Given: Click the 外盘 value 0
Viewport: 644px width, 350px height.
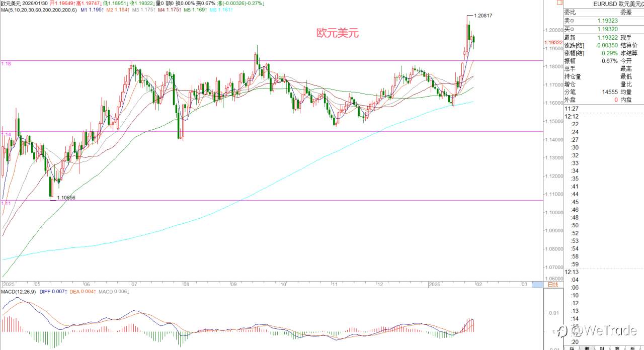Looking at the screenshot, I should [x=616, y=100].
